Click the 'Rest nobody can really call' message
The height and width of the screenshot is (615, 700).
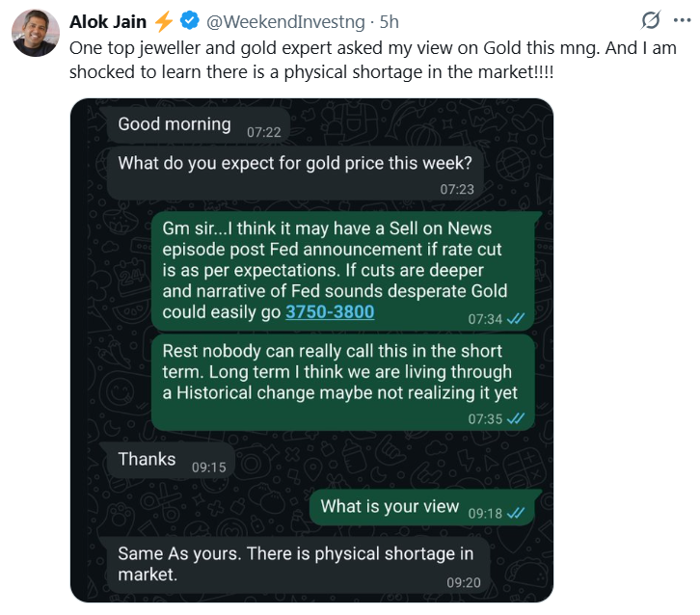pyautogui.click(x=343, y=383)
